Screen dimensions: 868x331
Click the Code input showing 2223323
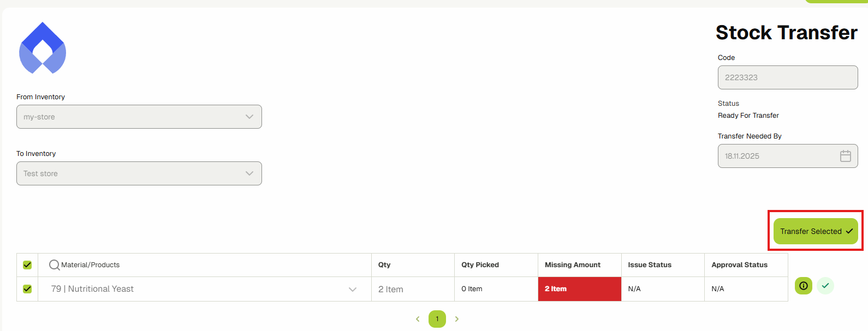pyautogui.click(x=787, y=77)
